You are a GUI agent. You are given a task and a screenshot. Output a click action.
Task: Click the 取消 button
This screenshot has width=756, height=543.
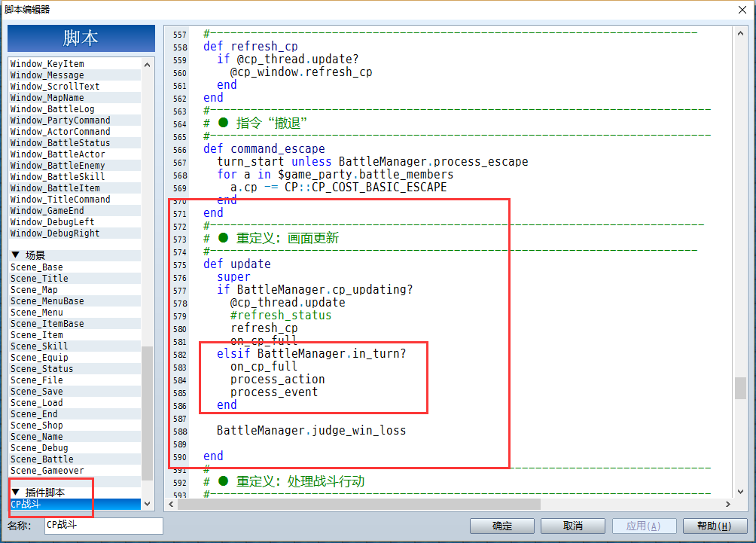(x=573, y=526)
